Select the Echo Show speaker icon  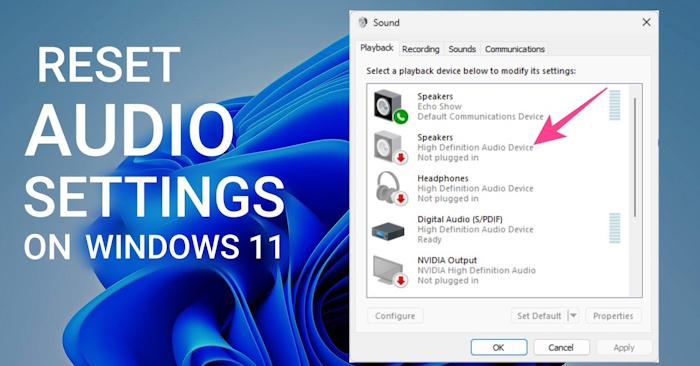pyautogui.click(x=391, y=106)
